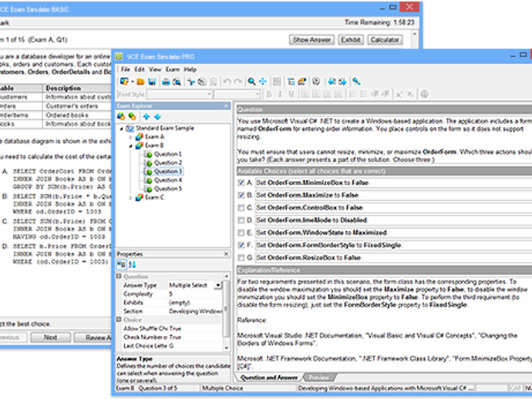Collapse the Choice property group
This screenshot has height=399, width=532.
click(x=119, y=320)
